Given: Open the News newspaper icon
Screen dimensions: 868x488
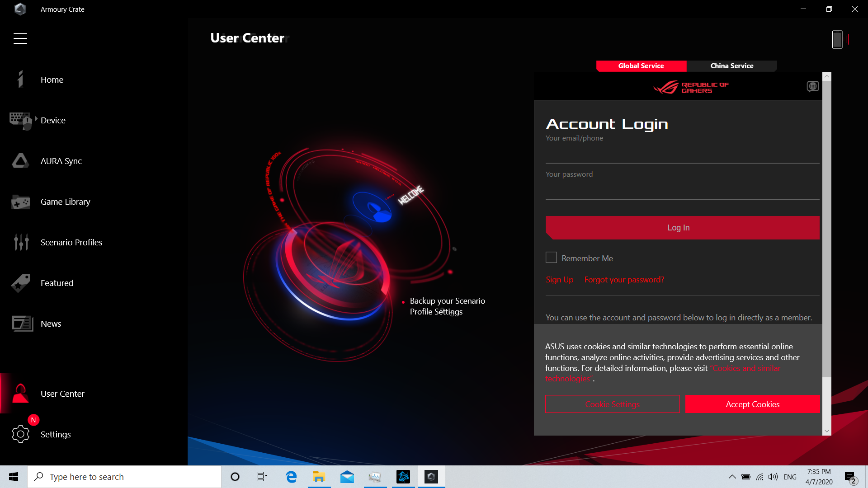Looking at the screenshot, I should click(x=22, y=324).
